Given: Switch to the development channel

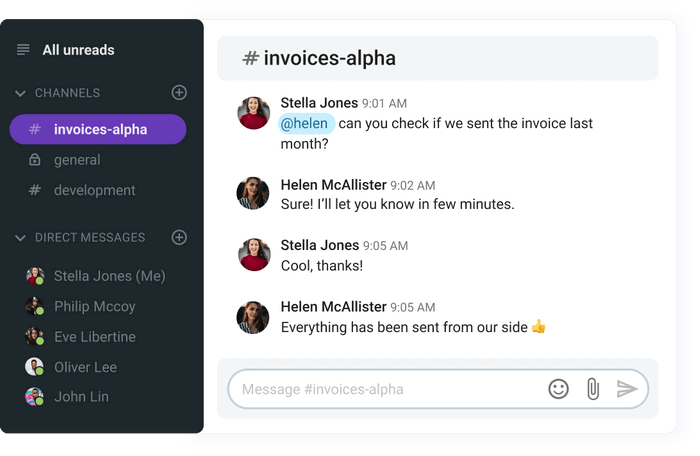Looking at the screenshot, I should [94, 190].
